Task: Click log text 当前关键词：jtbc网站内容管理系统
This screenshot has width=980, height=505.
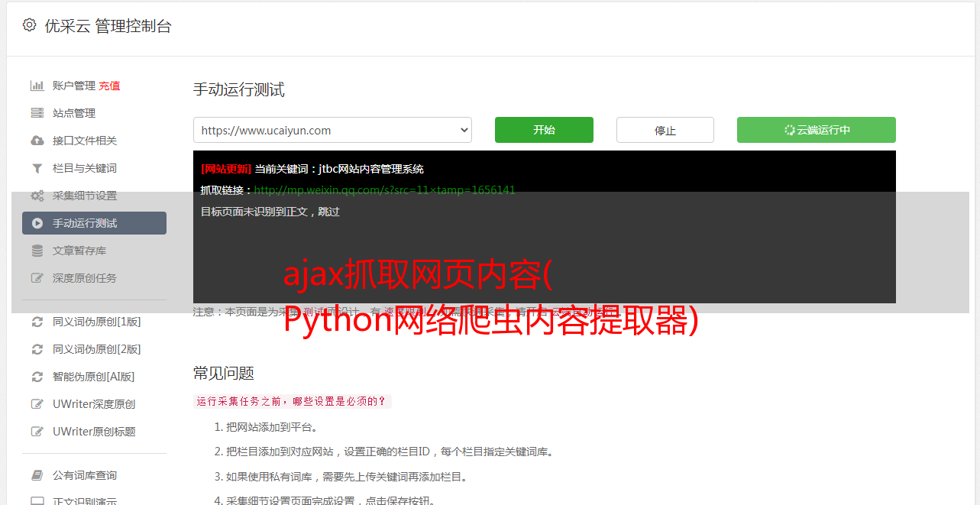Action: 339,169
